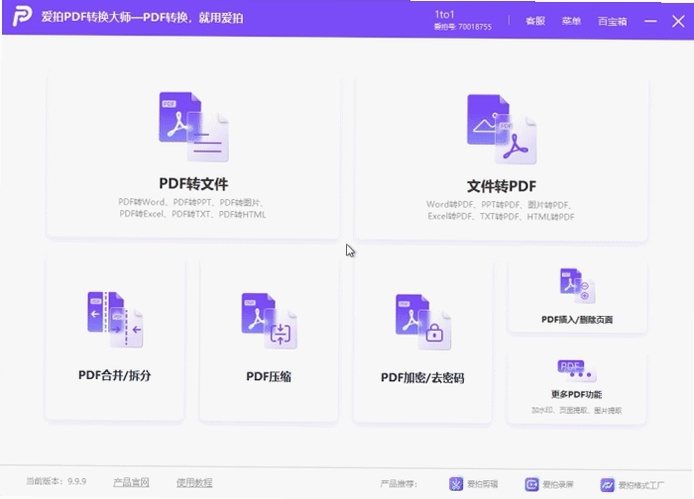Click the 更多PDF功能 label
Image resolution: width=694 pixels, height=499 pixels.
(x=576, y=395)
